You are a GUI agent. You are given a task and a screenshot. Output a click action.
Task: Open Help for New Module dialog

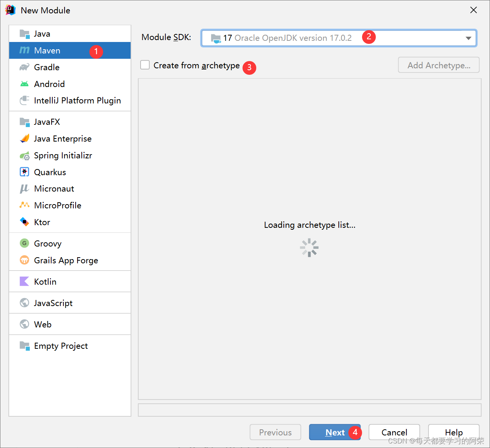coord(454,432)
